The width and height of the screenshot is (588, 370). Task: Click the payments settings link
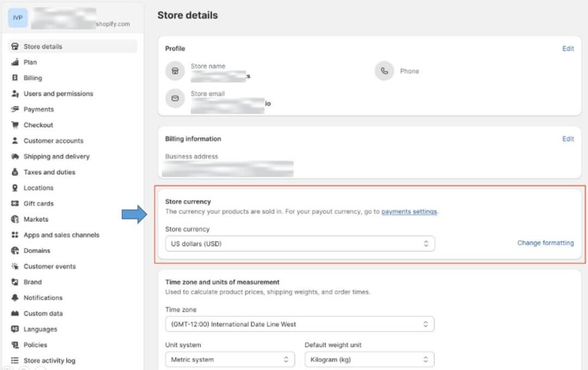(x=409, y=211)
